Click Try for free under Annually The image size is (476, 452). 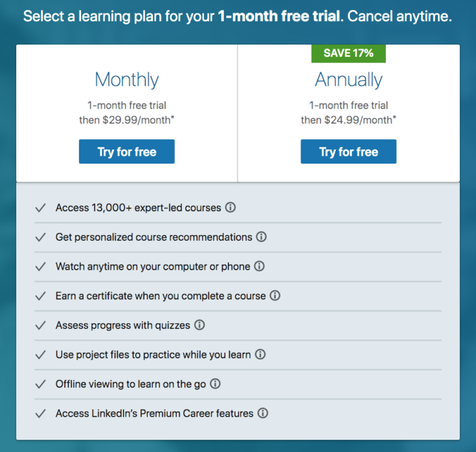point(349,152)
